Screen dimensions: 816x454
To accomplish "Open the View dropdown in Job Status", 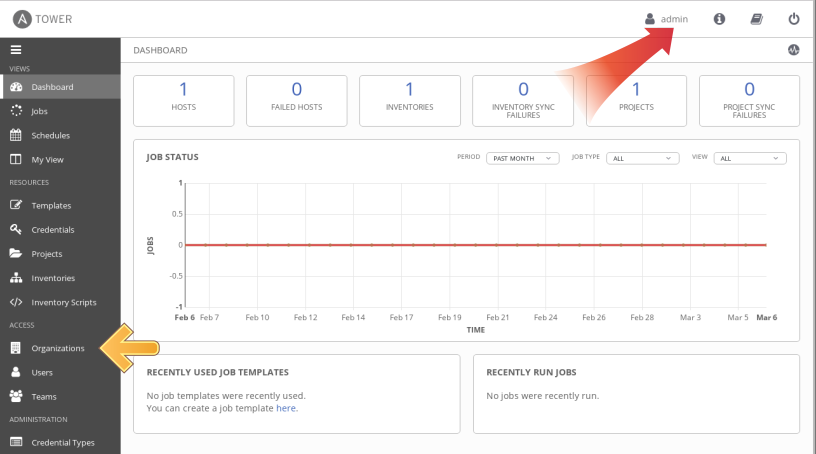I will (750, 158).
